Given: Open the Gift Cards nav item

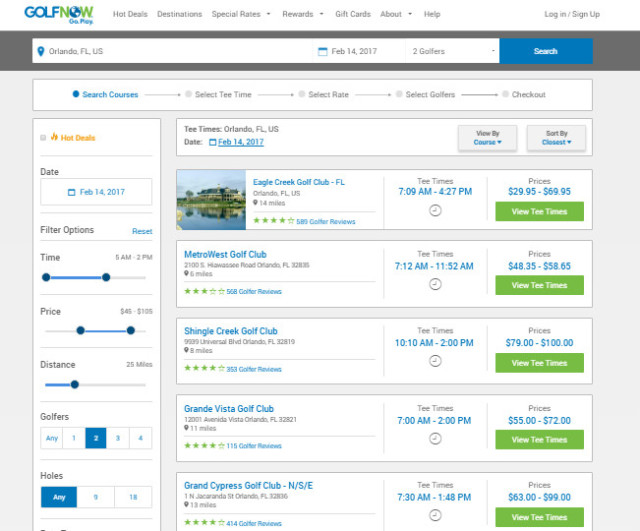Looking at the screenshot, I should [353, 14].
